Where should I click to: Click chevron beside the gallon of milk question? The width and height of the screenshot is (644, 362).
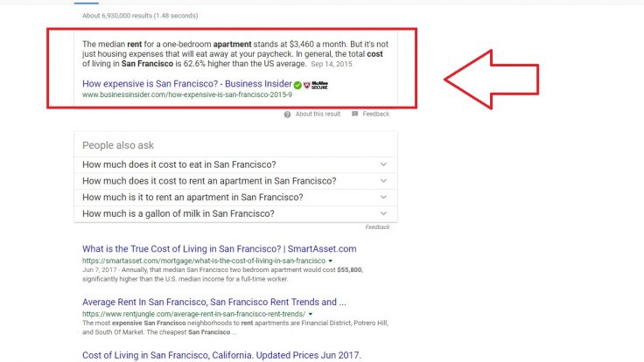(383, 213)
